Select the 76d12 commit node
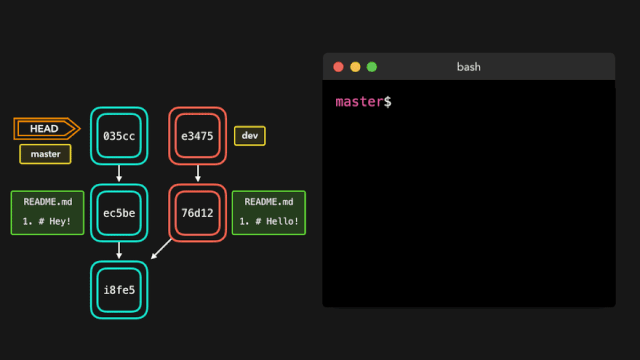 [198, 213]
